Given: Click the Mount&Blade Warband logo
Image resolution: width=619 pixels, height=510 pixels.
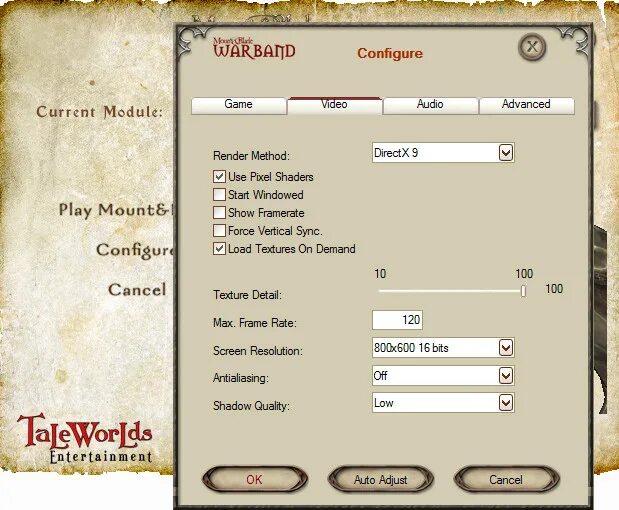Looking at the screenshot, I should click(x=254, y=49).
